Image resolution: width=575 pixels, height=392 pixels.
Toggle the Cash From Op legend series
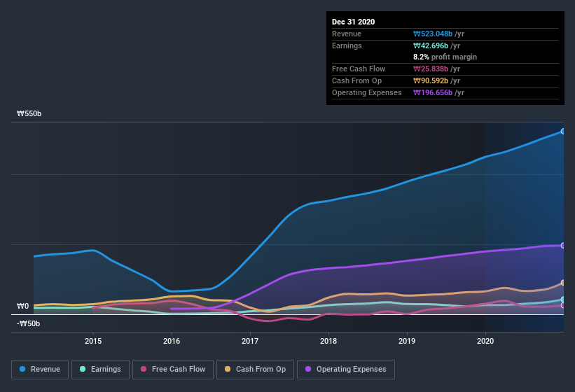pos(255,370)
